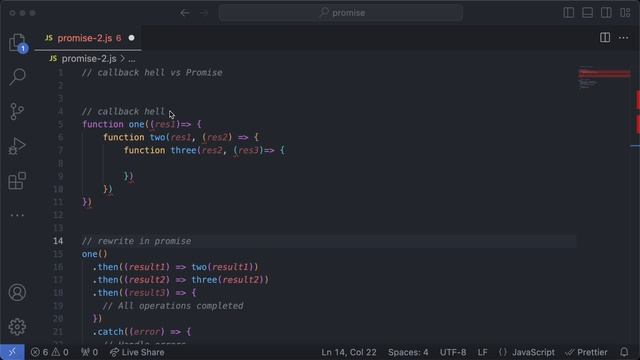Expand the breadcrumb ellipsis symbol
Image resolution: width=640 pixels, height=360 pixels.
click(131, 59)
